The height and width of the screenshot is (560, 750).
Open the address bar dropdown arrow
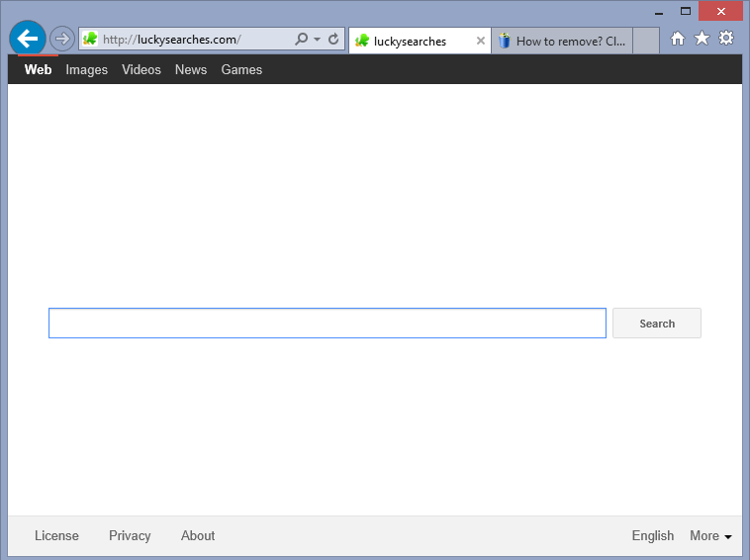(317, 40)
